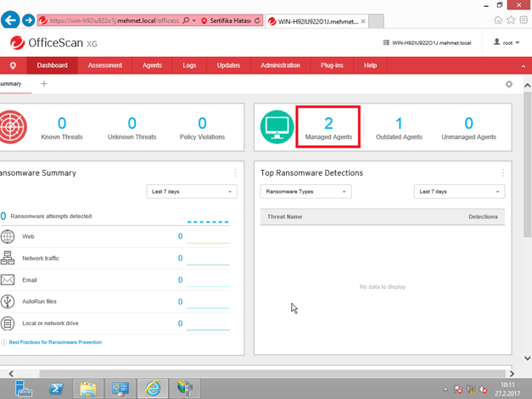Click the OfficeScan XG logo
This screenshot has width=532, height=399.
pos(53,43)
